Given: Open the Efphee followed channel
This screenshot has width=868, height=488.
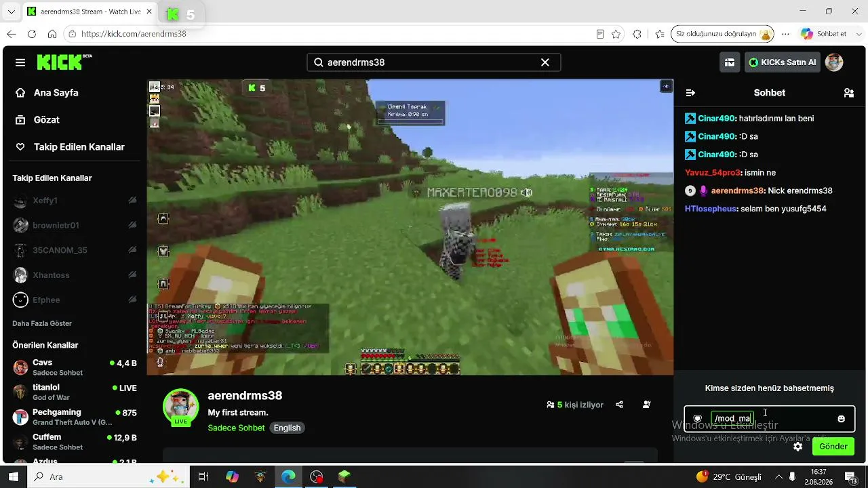Looking at the screenshot, I should [75, 300].
